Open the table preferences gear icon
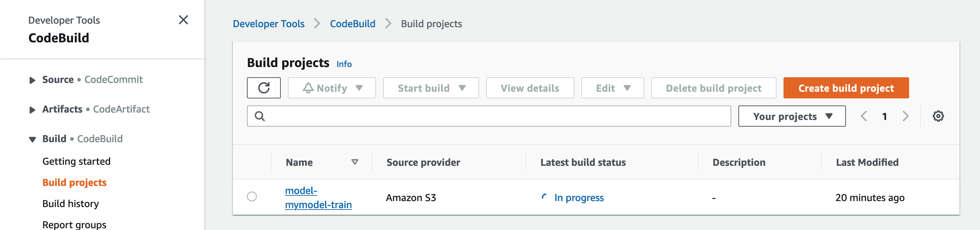This screenshot has height=230, width=980. [938, 116]
